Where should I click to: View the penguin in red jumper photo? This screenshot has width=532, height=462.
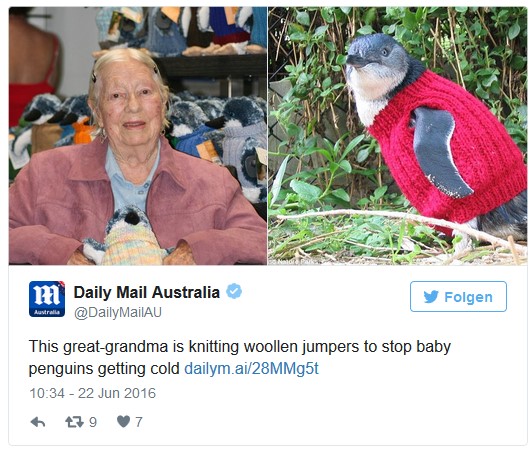click(x=398, y=136)
